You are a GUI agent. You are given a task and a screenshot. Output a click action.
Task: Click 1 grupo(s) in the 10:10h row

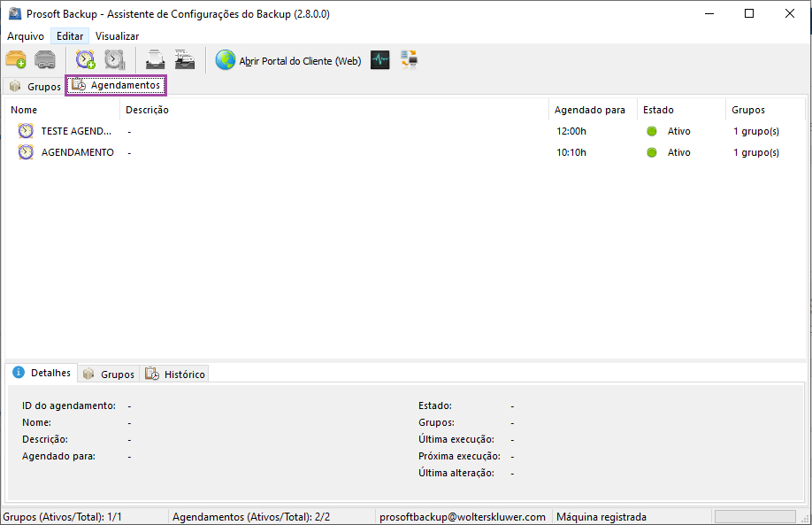[756, 152]
